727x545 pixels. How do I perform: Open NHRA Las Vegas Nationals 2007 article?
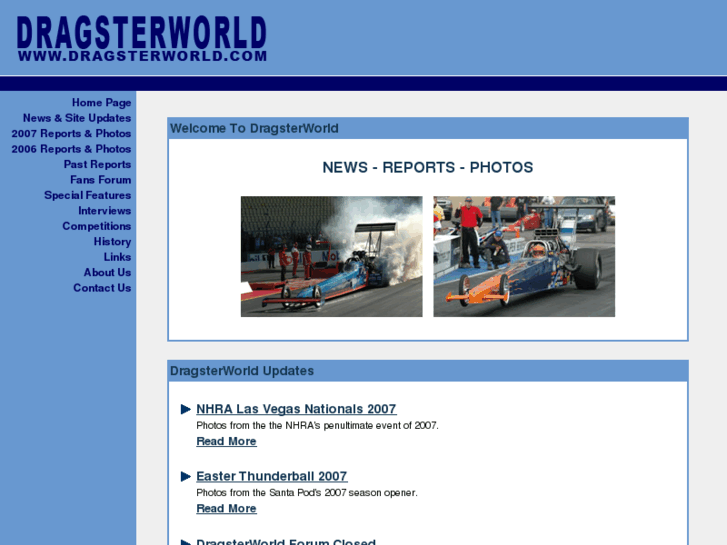point(296,409)
